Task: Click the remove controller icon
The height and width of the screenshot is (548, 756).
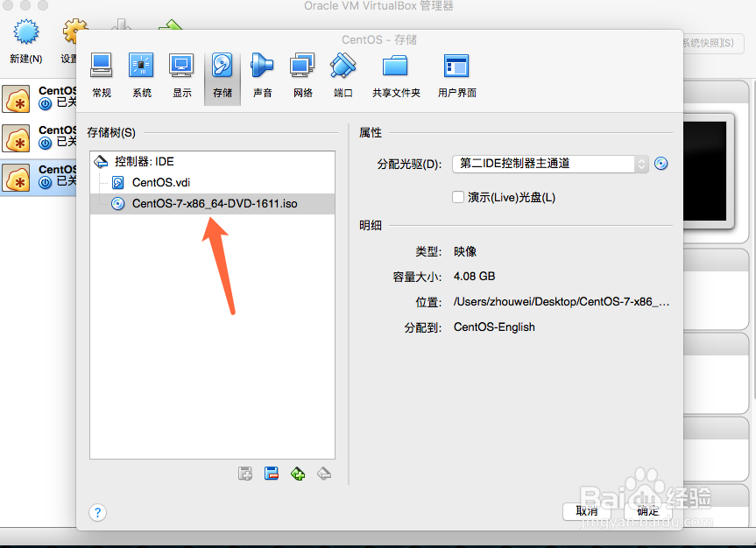Action: (324, 474)
